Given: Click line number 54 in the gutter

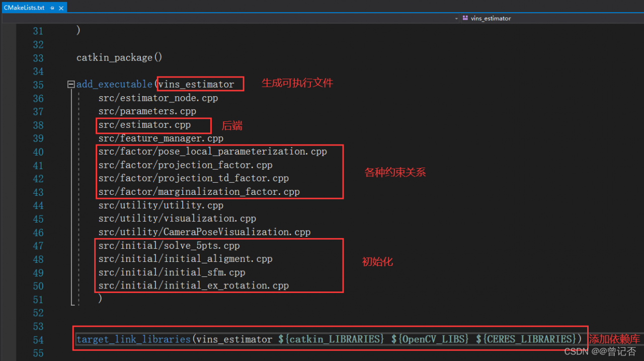Looking at the screenshot, I should [38, 340].
